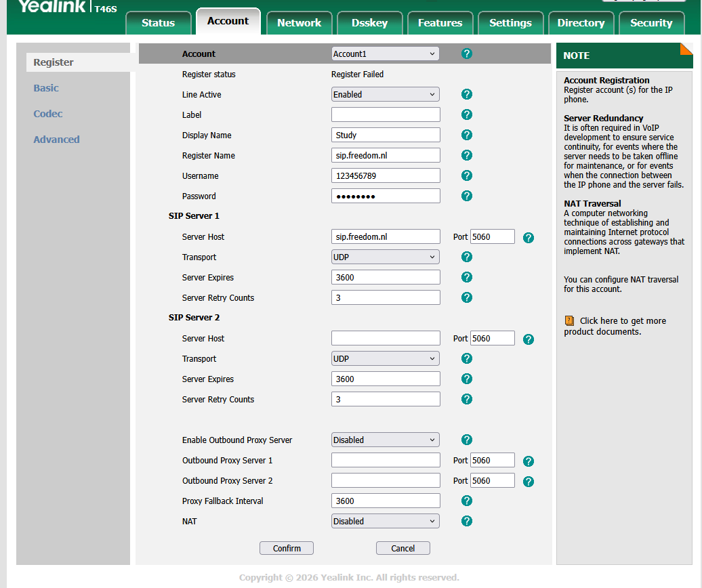Expand the NAT dropdown
702x588 pixels.
385,521
